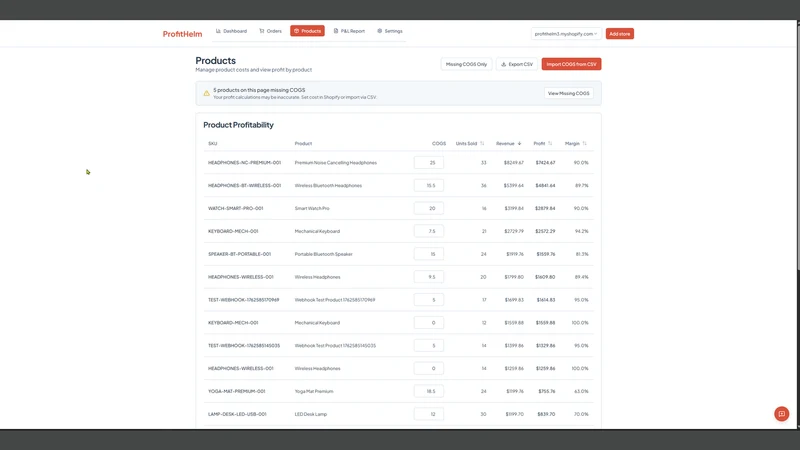Click the Revenue descending sort arrow
Image resolution: width=800 pixels, height=450 pixels.
[519, 143]
